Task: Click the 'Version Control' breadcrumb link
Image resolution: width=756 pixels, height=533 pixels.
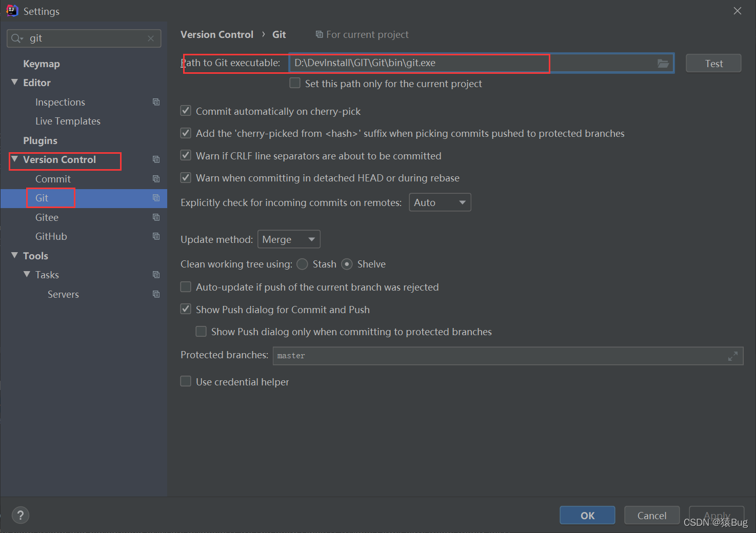Action: coord(217,34)
